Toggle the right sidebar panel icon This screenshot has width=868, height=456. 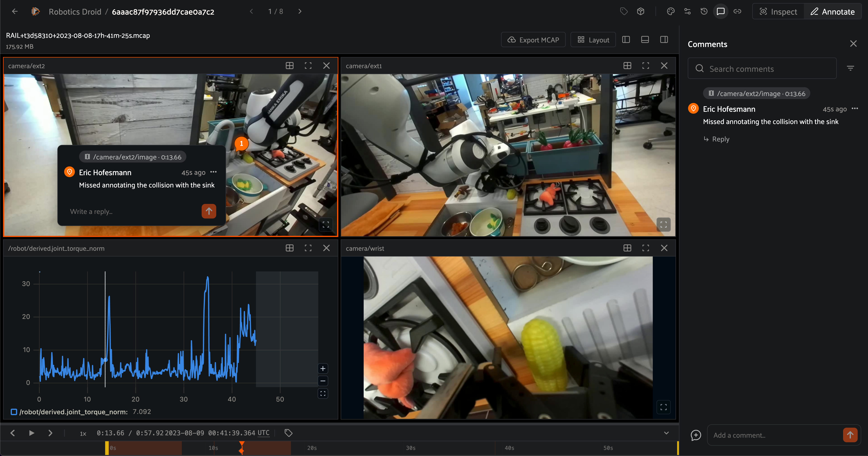pyautogui.click(x=664, y=40)
